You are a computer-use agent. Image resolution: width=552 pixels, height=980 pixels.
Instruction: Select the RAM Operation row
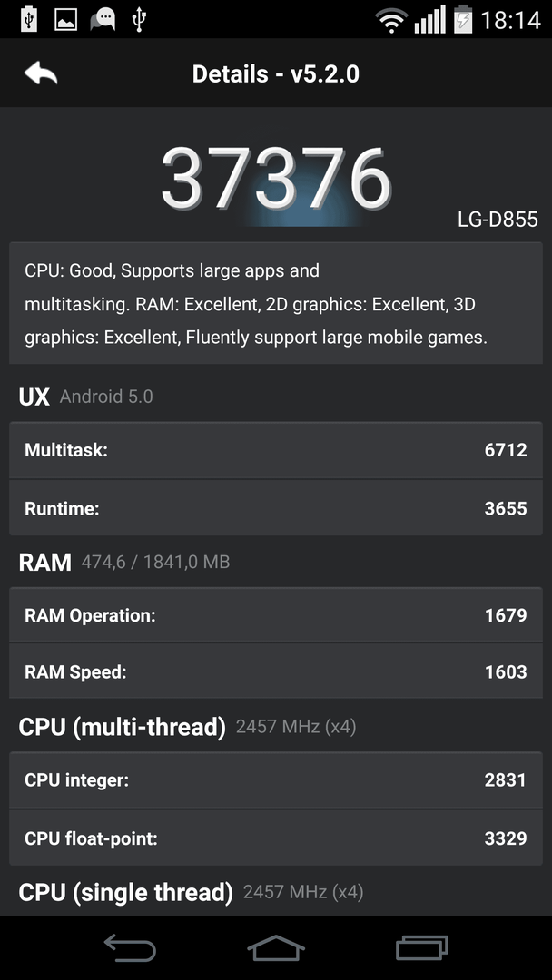(276, 615)
